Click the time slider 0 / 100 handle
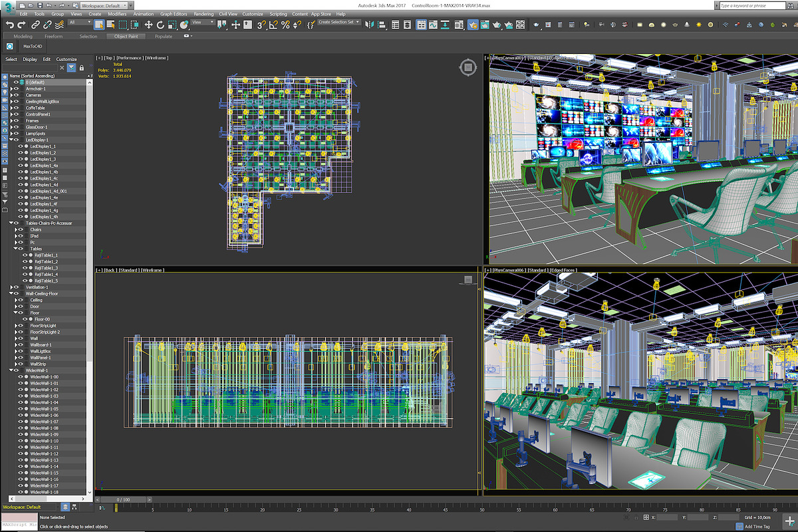798x532 pixels. tap(124, 499)
